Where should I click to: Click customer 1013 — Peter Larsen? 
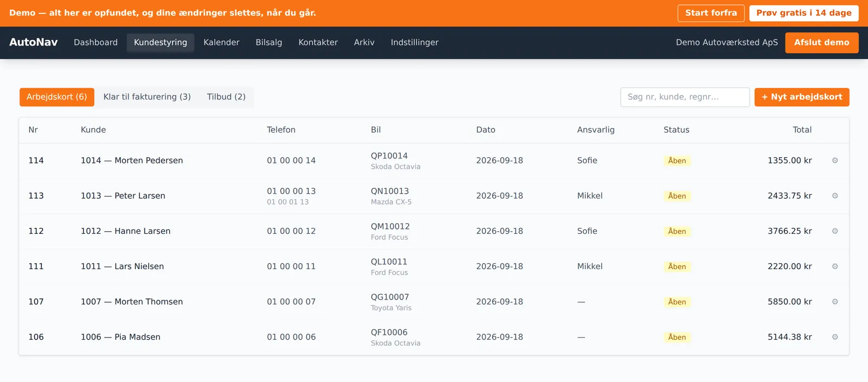click(123, 196)
